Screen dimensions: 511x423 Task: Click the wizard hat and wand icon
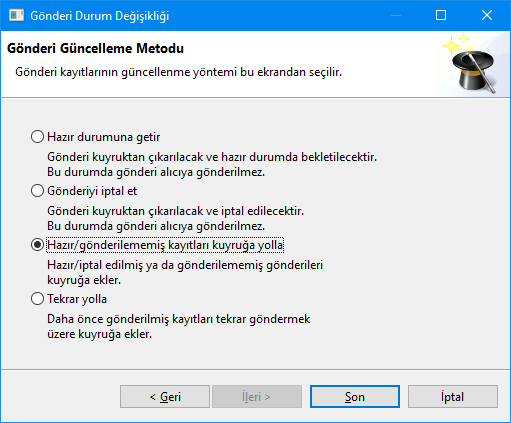(x=470, y=63)
